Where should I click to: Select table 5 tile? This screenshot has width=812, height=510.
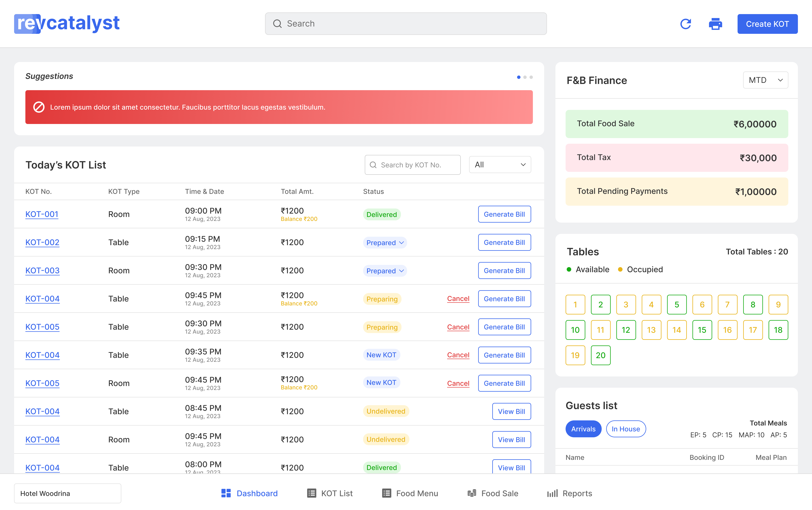click(677, 305)
